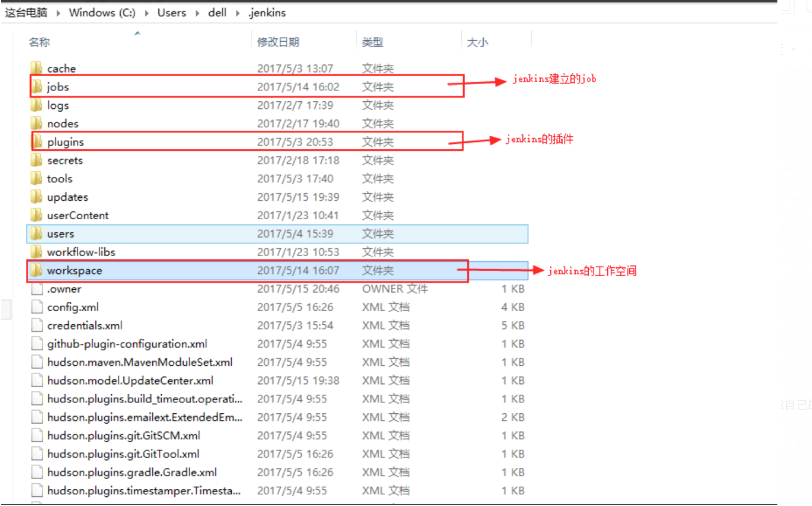812x506 pixels.
Task: Open the plugins folder
Action: point(65,142)
